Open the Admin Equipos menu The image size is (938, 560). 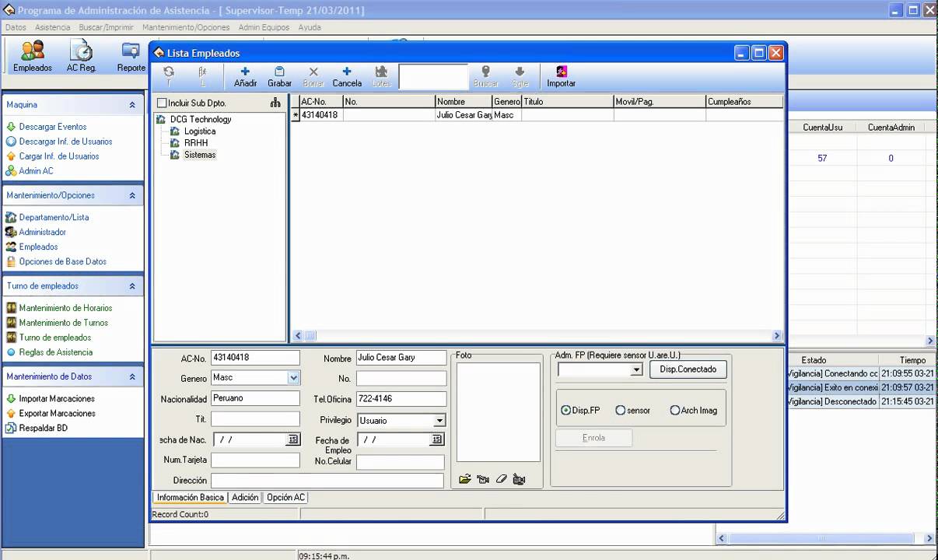[264, 27]
